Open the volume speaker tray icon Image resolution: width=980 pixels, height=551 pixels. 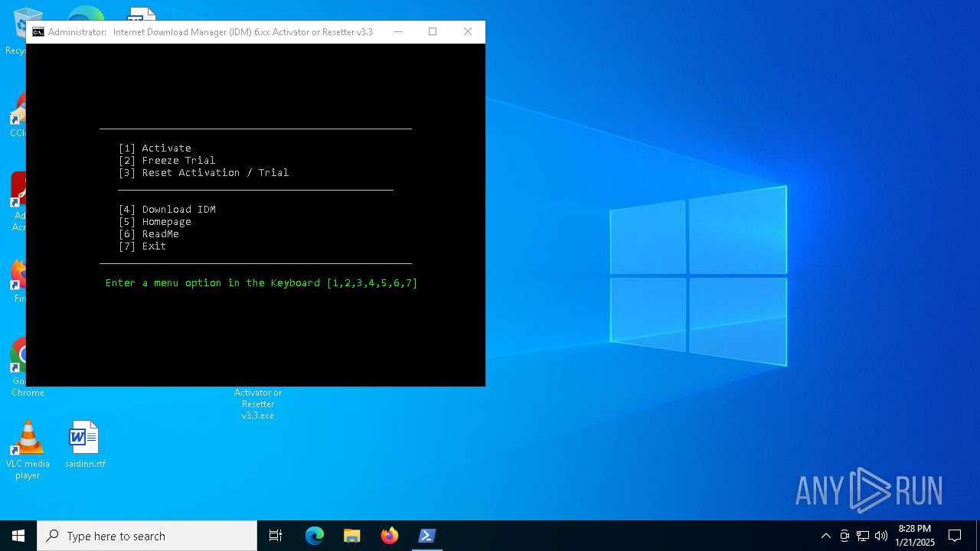coord(881,536)
